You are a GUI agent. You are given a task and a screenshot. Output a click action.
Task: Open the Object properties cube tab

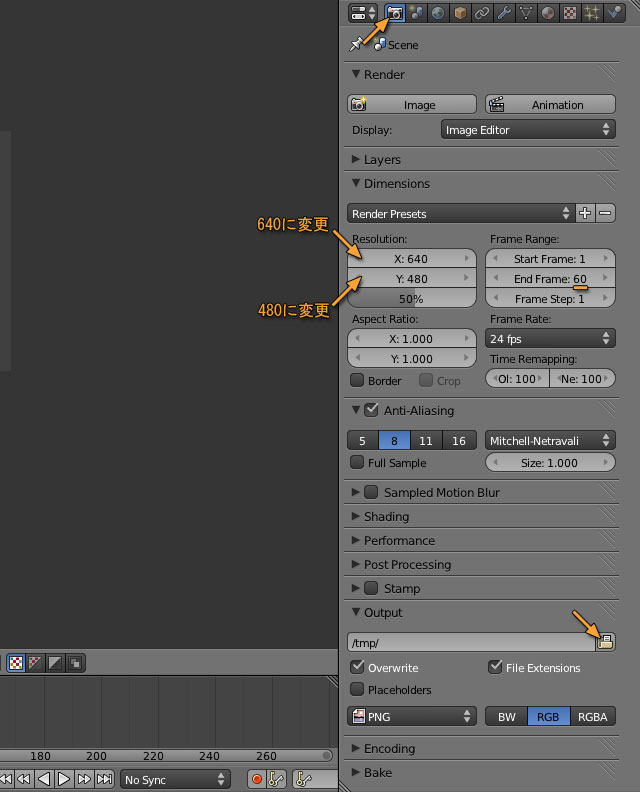(x=460, y=13)
